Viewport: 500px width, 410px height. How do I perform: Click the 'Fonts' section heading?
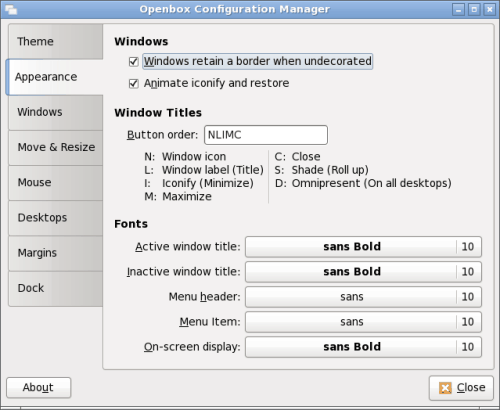coord(131,224)
